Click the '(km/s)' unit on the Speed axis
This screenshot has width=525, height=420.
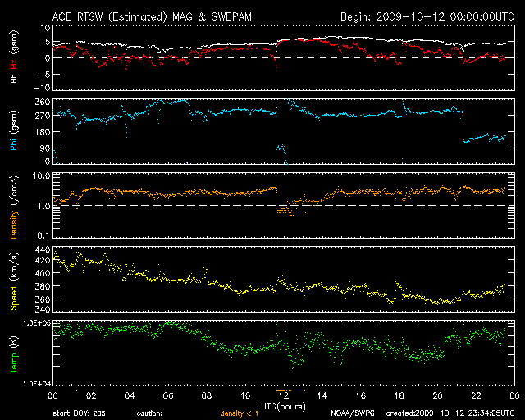pos(14,267)
